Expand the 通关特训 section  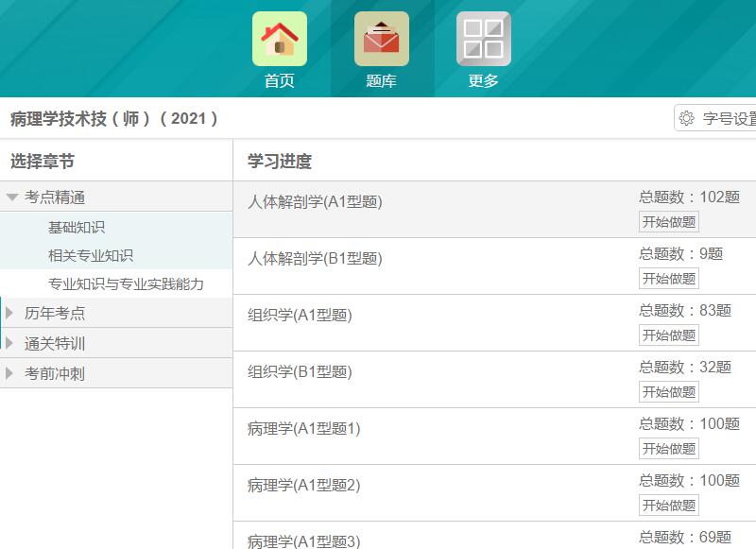click(9, 343)
